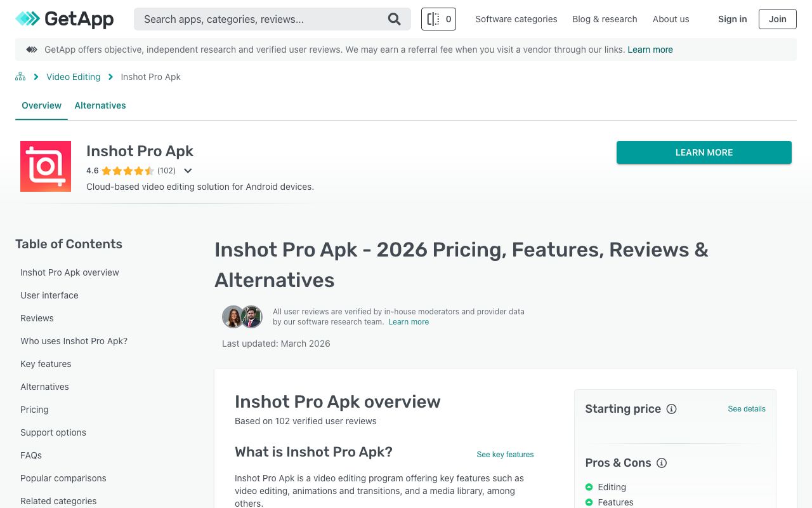
Task: Jump to Related categories in contents
Action: coord(58,501)
